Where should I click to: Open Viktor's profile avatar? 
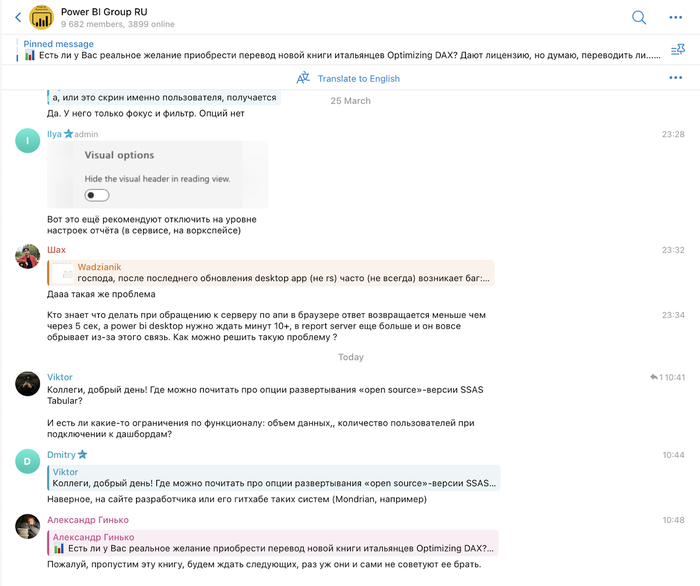pos(27,383)
